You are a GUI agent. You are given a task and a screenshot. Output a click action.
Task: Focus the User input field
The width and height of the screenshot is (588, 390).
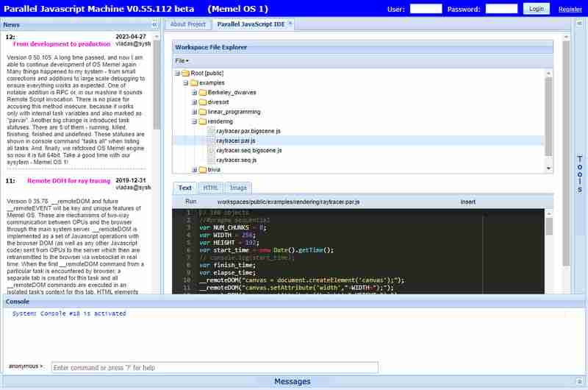point(426,9)
